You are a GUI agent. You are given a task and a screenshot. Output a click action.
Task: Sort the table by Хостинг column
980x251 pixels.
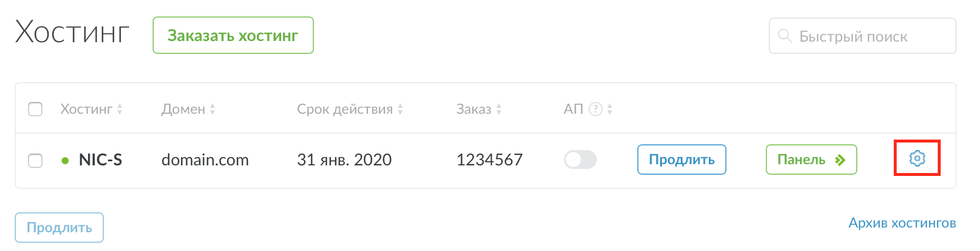click(x=120, y=109)
